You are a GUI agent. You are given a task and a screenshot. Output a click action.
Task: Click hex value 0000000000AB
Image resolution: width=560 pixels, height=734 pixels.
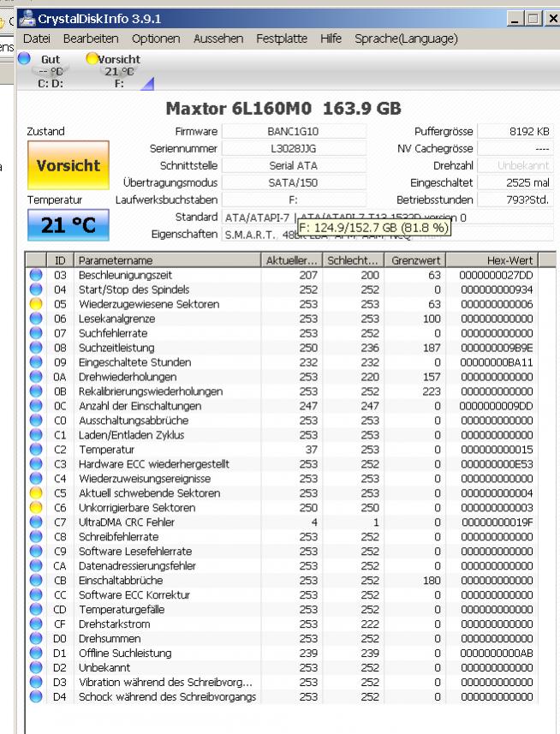497,653
